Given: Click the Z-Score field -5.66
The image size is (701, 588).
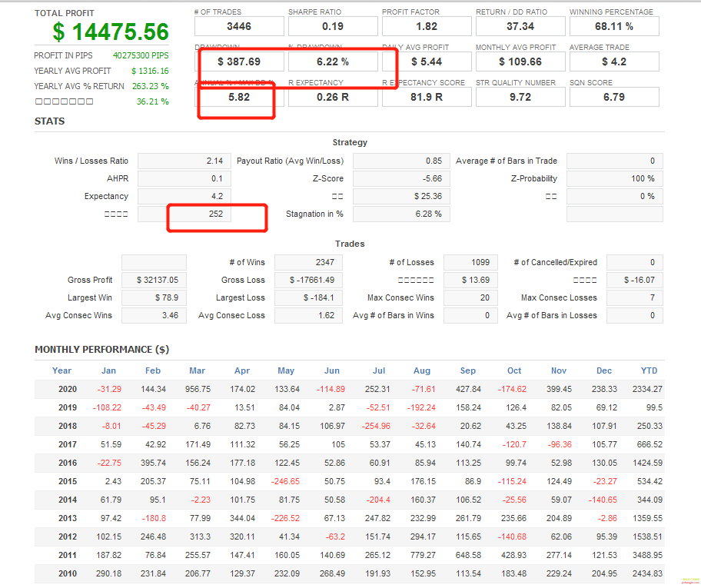Looking at the screenshot, I should 401,178.
